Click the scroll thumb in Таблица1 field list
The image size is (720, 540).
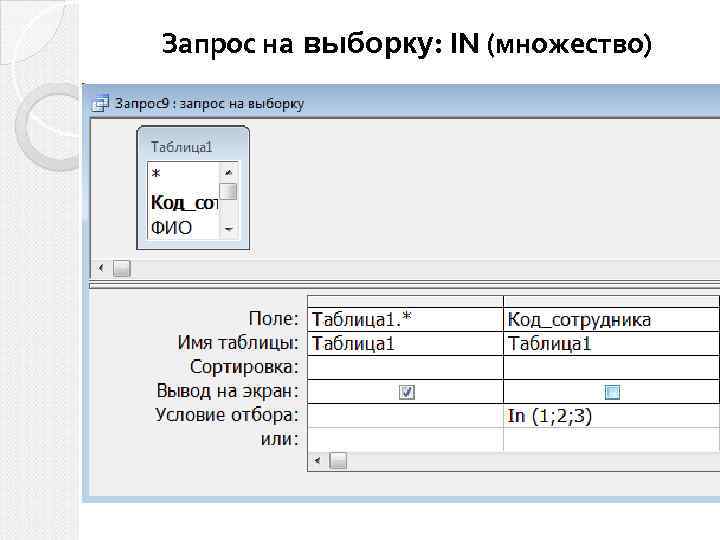click(x=228, y=191)
